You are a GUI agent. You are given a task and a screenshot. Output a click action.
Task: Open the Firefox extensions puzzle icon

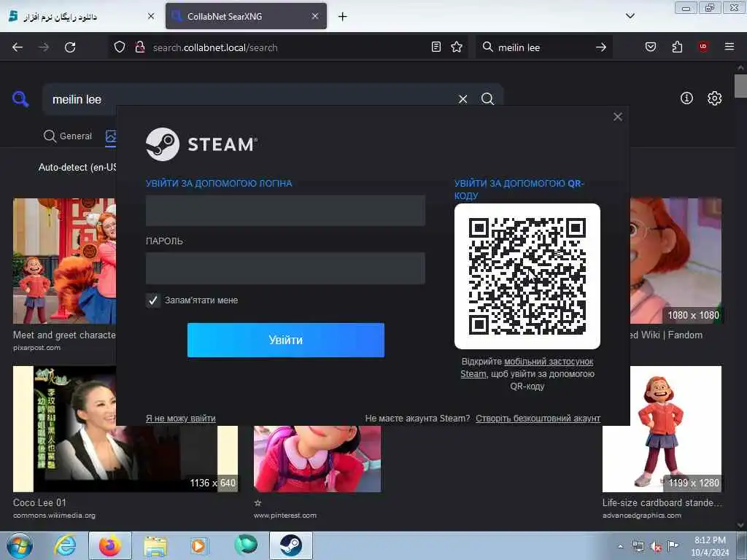677,47
